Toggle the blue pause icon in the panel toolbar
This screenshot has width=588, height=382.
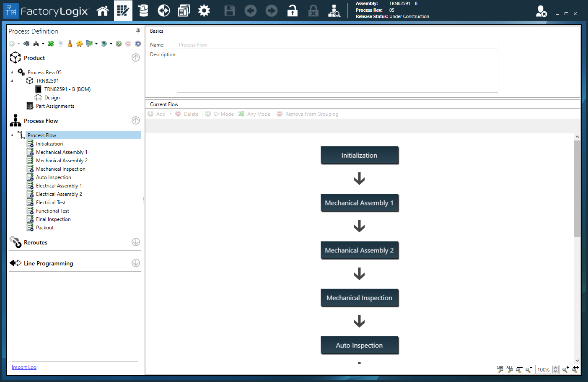[137, 43]
